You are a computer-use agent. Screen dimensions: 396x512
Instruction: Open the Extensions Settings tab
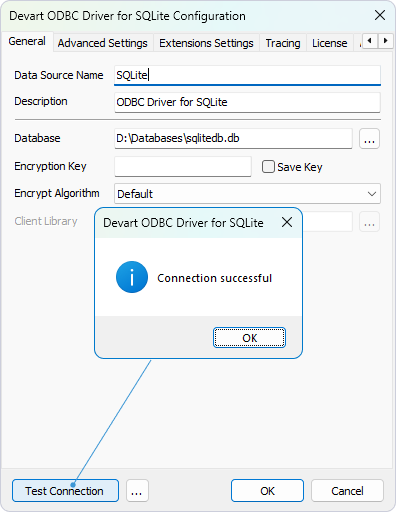[206, 43]
